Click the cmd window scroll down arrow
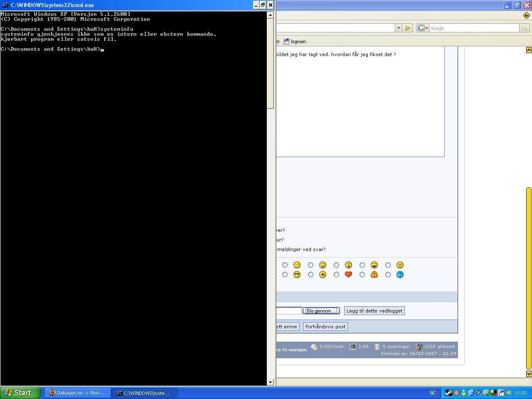This screenshot has width=532, height=399. [270, 382]
